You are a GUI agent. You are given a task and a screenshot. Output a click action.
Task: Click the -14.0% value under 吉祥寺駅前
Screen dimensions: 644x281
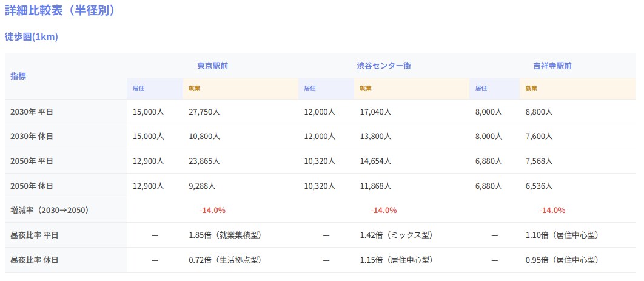(x=552, y=211)
